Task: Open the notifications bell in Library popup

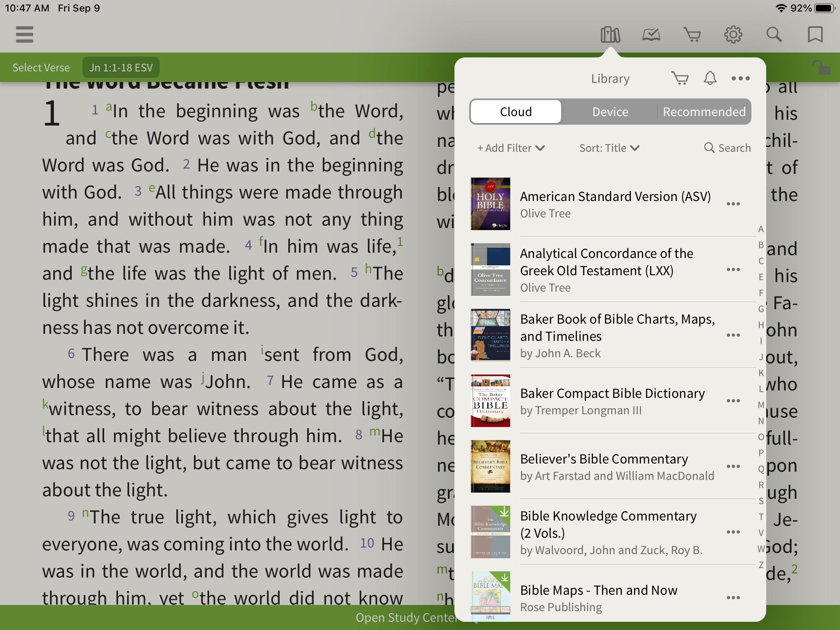Action: [710, 78]
